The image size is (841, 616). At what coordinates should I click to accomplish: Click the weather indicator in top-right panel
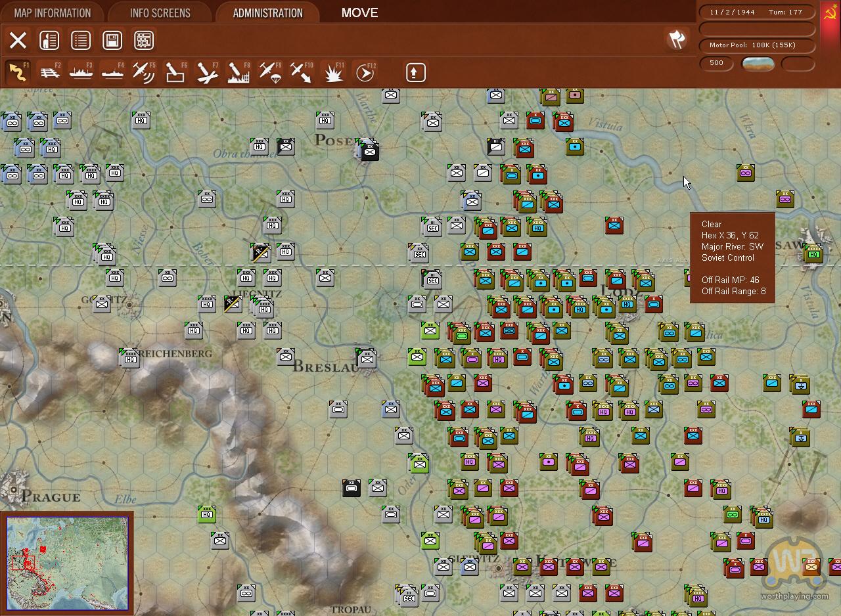[x=758, y=64]
